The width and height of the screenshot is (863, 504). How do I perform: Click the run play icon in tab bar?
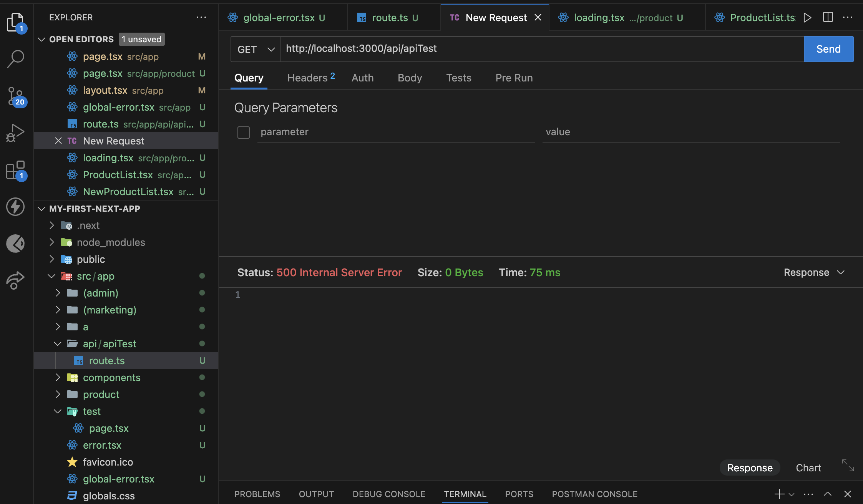click(x=807, y=17)
